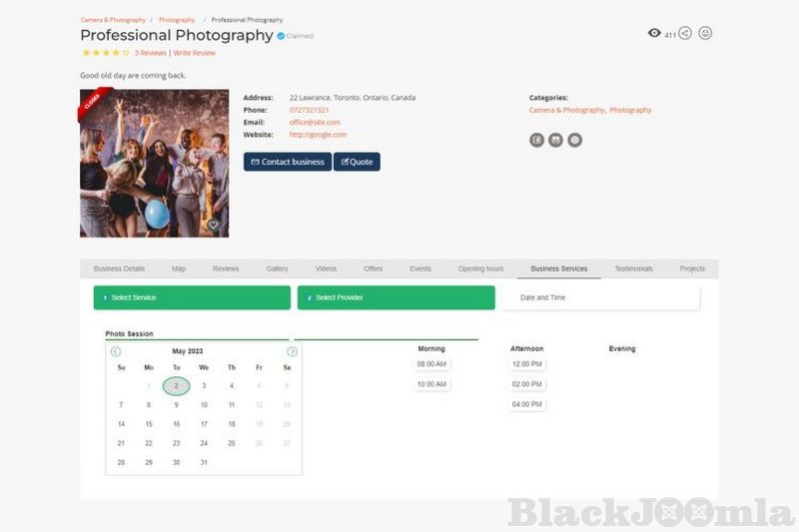Choose the 04:00 PM time slot

pyautogui.click(x=527, y=404)
